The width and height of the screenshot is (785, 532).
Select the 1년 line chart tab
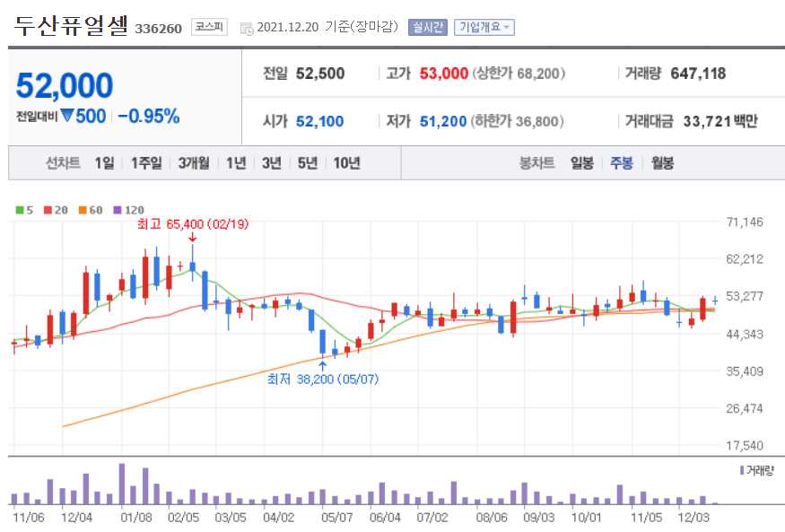[236, 163]
